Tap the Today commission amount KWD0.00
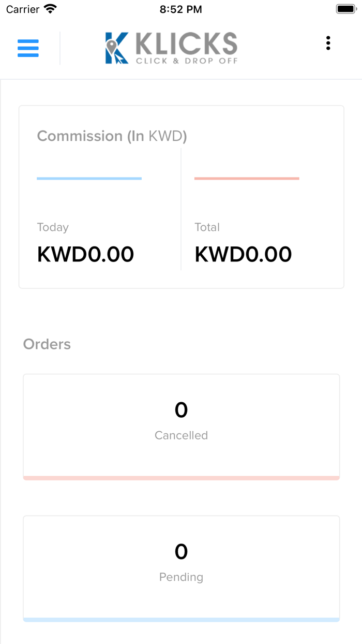362x644 pixels. tap(85, 254)
